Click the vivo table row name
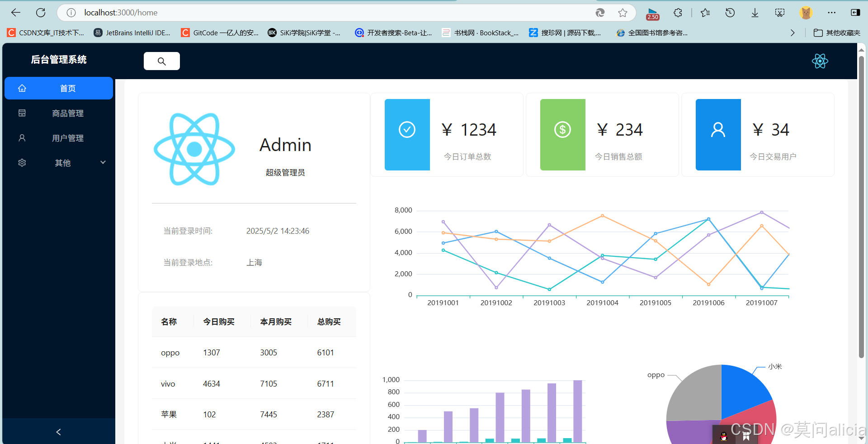 pos(168,384)
